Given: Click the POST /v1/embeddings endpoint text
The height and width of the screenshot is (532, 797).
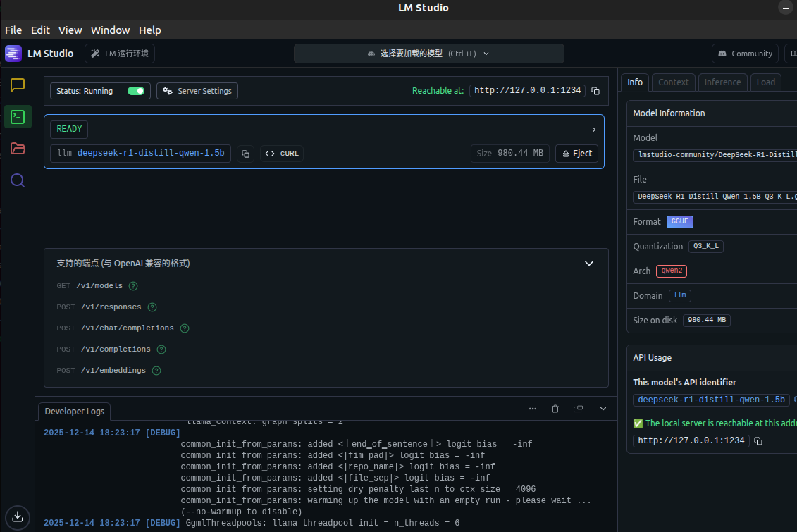Looking at the screenshot, I should (101, 371).
